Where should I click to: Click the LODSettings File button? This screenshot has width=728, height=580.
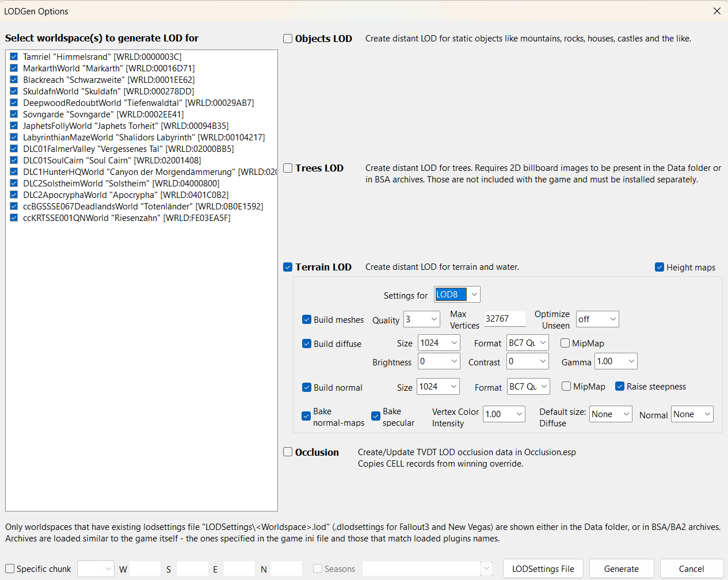click(x=543, y=568)
